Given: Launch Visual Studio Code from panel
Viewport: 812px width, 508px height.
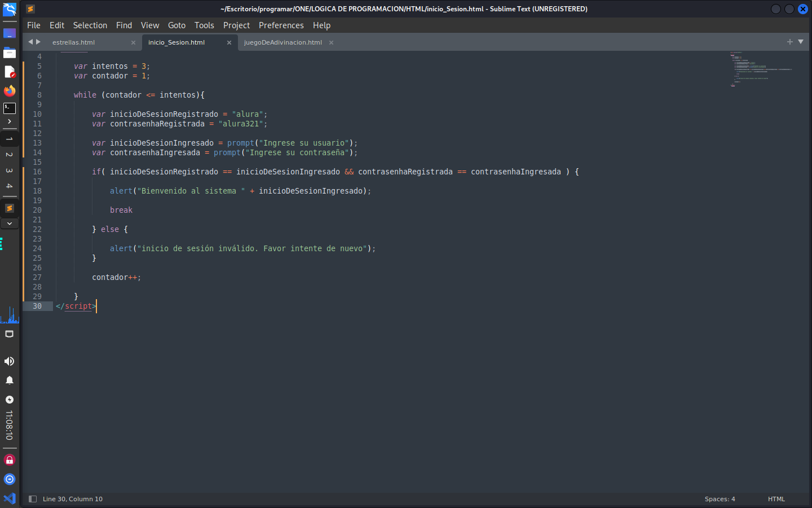Looking at the screenshot, I should pyautogui.click(x=10, y=498).
